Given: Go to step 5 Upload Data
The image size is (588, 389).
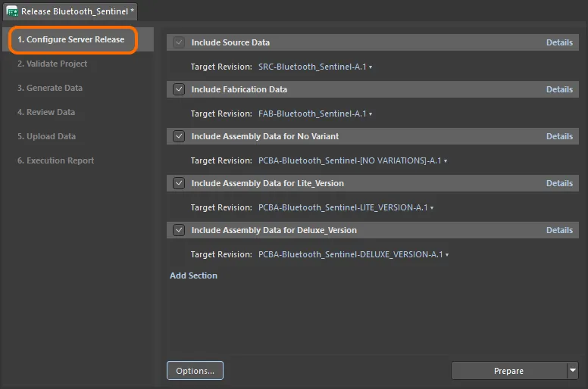Looking at the screenshot, I should coord(46,136).
